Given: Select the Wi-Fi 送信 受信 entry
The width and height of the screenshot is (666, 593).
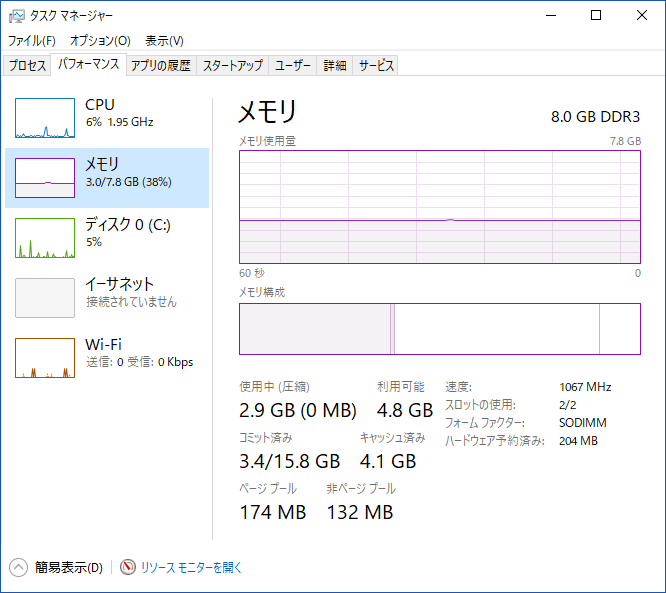Looking at the screenshot, I should [107, 358].
